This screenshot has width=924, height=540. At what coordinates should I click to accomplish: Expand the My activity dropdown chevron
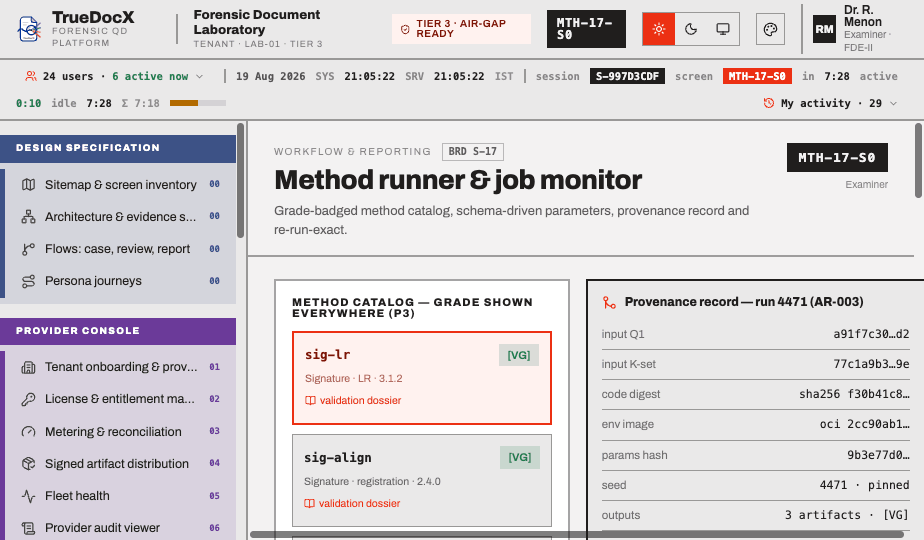click(893, 104)
